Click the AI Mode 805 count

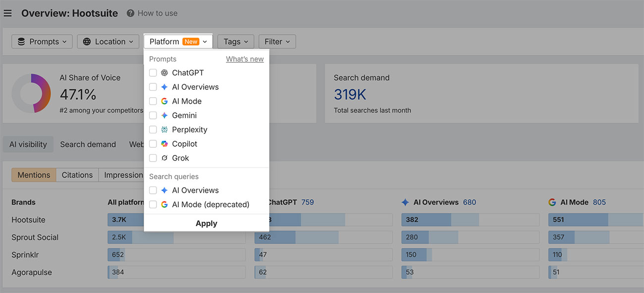(599, 202)
